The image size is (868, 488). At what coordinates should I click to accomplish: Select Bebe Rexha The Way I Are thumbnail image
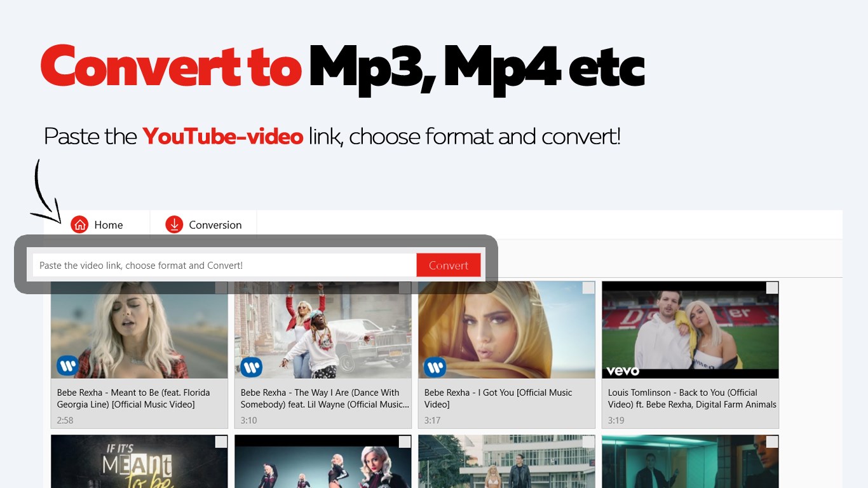click(323, 330)
